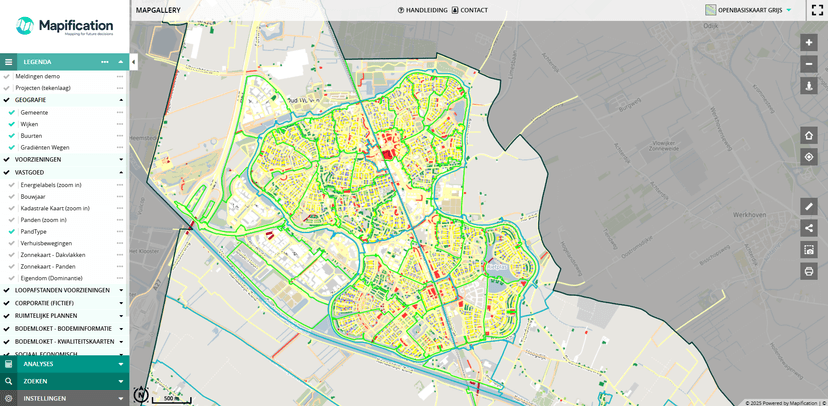The width and height of the screenshot is (828, 406).
Task: Locate my position on the map
Action: click(x=808, y=157)
